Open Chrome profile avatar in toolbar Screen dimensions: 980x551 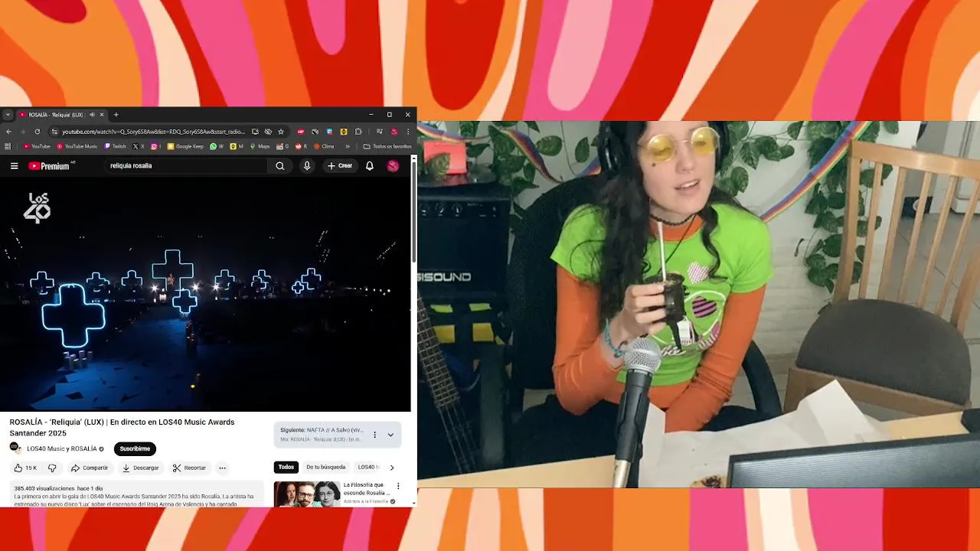click(x=394, y=132)
